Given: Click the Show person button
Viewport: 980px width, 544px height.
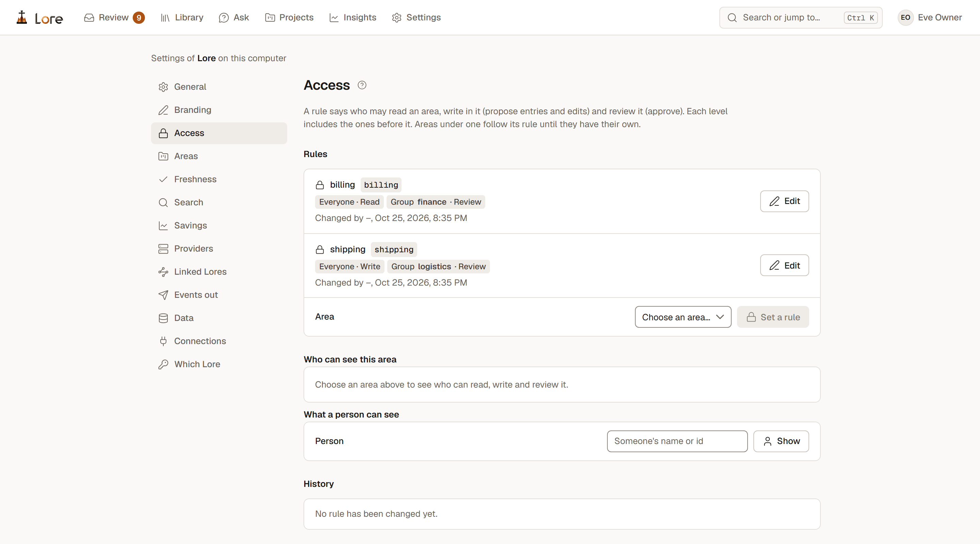Looking at the screenshot, I should tap(781, 441).
